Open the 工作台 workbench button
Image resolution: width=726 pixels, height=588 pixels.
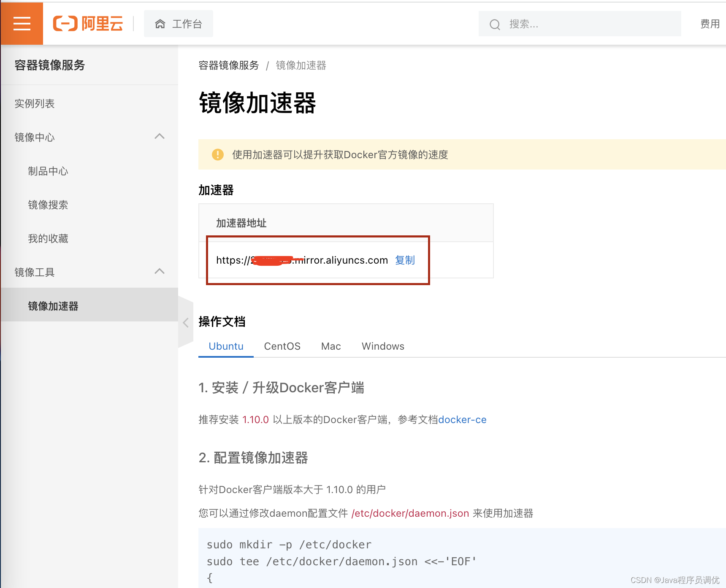179,24
